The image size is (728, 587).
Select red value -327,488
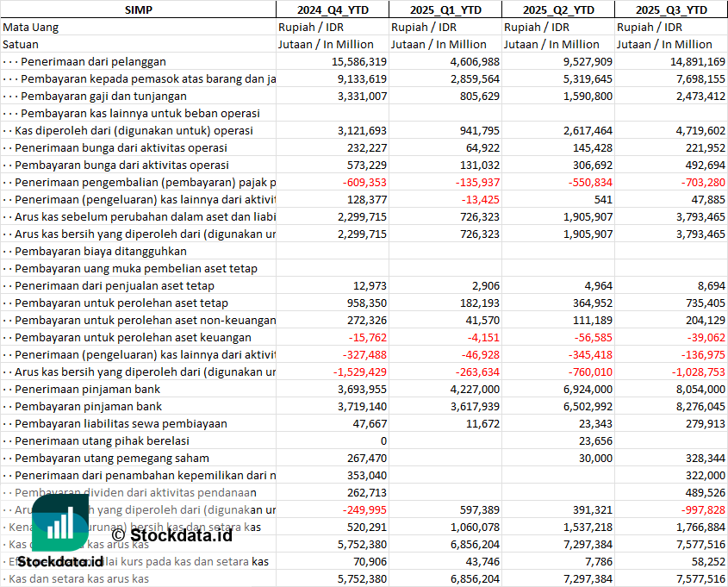(x=364, y=355)
